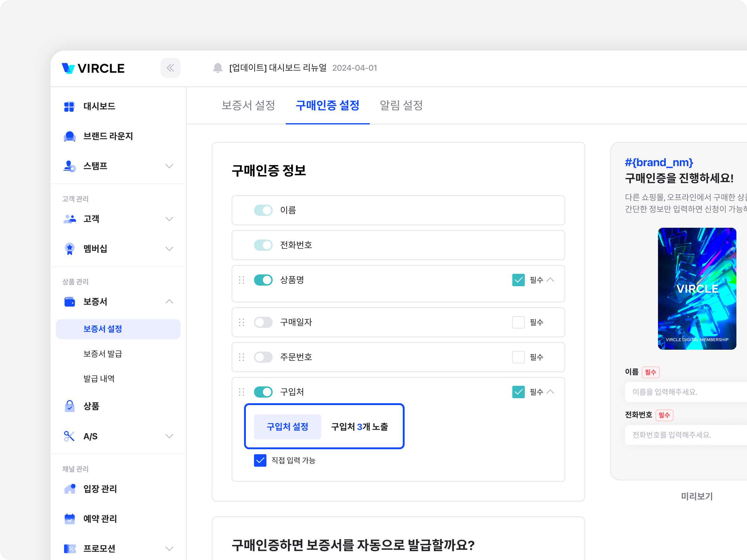Image resolution: width=747 pixels, height=560 pixels.
Task: Expand the 스탬프 sidebar menu chevron
Action: (x=169, y=166)
